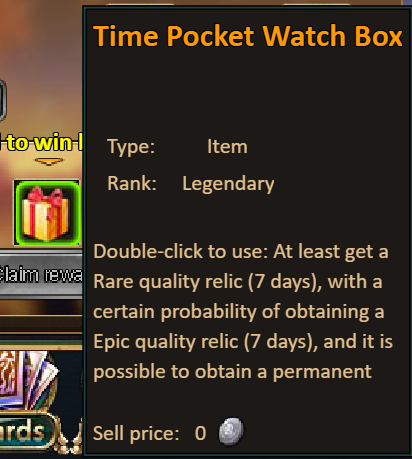The height and width of the screenshot is (459, 412).
Task: Click the 'Type:' label in tooltip
Action: [131, 147]
